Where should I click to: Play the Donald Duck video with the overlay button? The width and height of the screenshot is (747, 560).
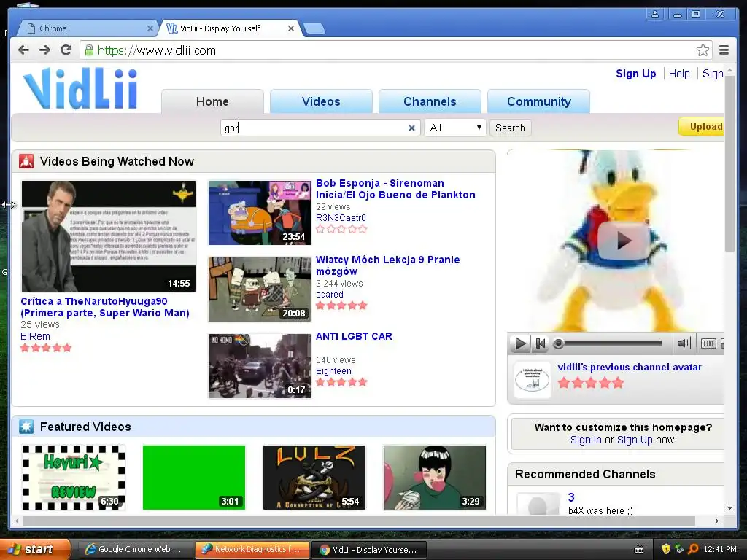tap(624, 241)
